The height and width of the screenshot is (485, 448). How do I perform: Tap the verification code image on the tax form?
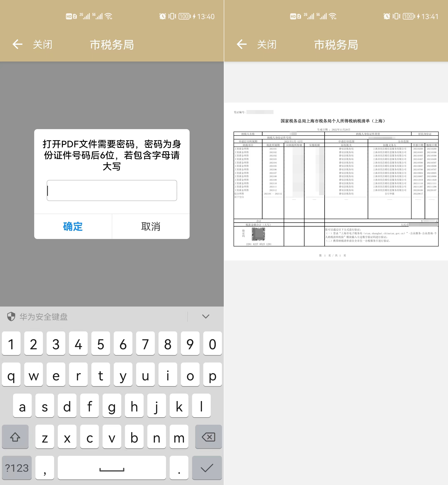[x=258, y=234]
